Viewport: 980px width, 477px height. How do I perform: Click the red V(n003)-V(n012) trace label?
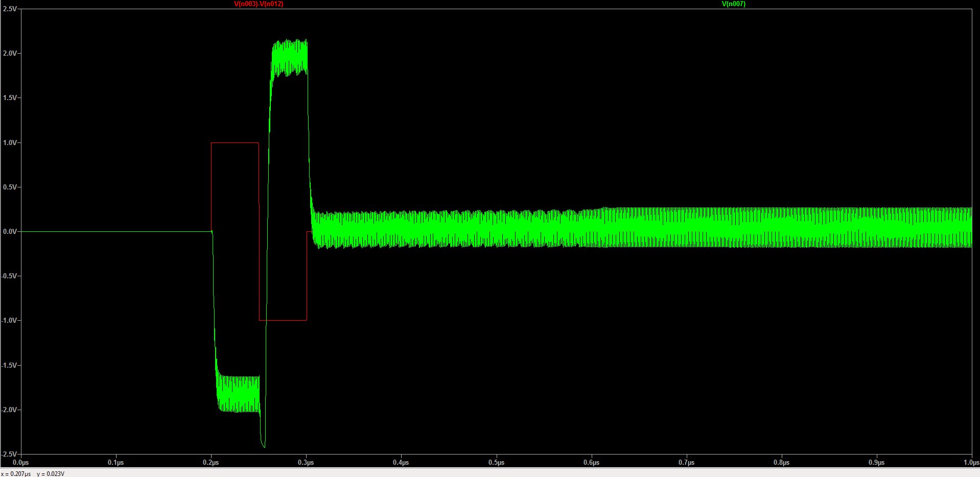coord(259,4)
